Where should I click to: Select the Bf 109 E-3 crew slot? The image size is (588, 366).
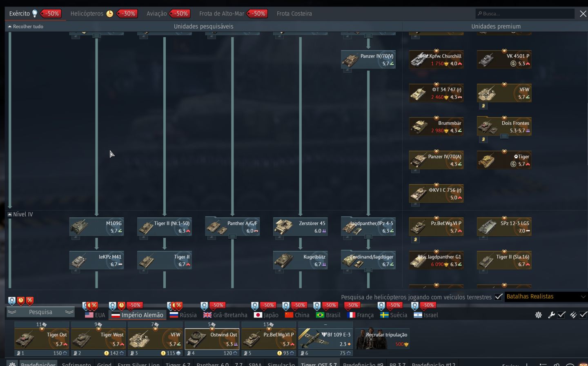click(x=325, y=339)
